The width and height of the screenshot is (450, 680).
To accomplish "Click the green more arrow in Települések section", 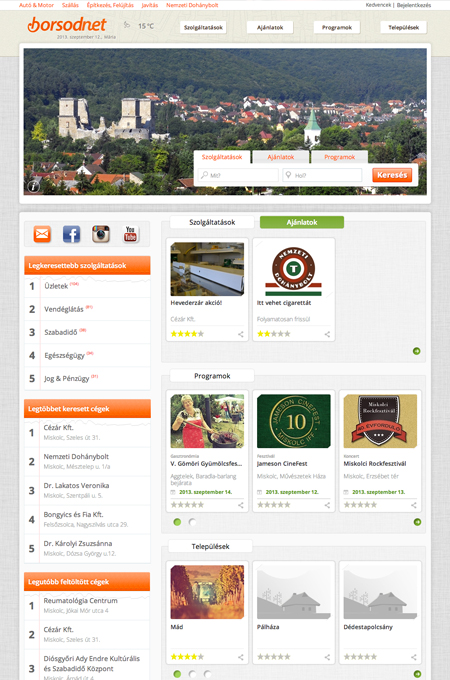I will point(417,674).
